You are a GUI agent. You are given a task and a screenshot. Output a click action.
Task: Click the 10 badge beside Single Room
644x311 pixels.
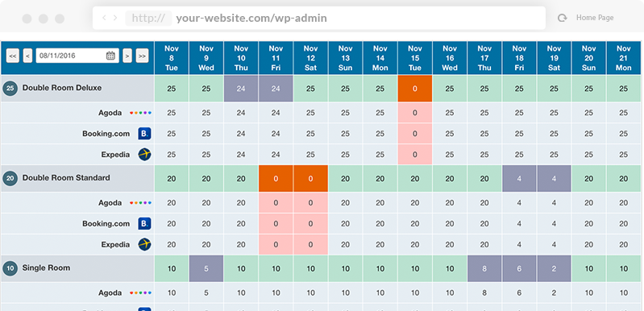pyautogui.click(x=10, y=268)
